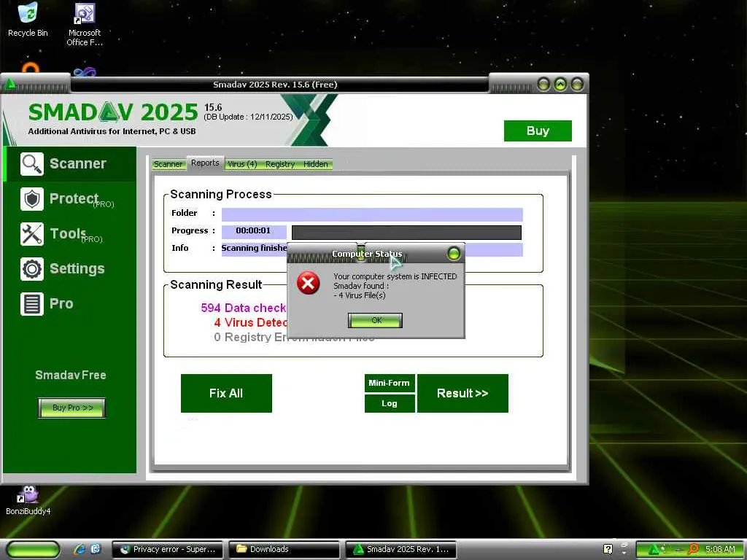Open the Registry tab
Viewport: 747px width, 560px height.
click(x=280, y=164)
